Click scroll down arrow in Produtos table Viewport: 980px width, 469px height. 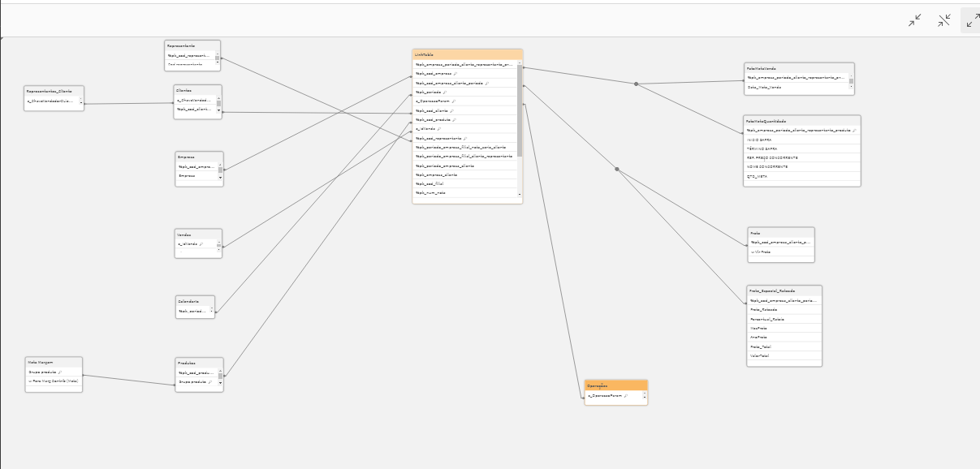[219, 381]
